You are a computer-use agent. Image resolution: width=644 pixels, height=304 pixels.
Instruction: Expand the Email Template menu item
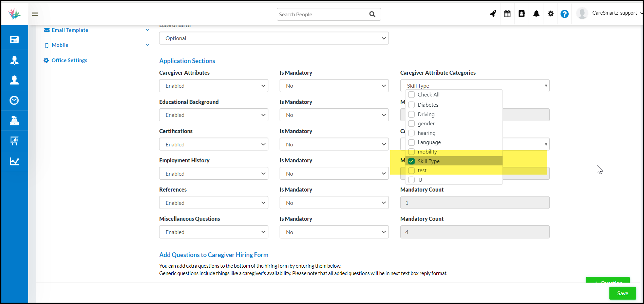(96, 30)
